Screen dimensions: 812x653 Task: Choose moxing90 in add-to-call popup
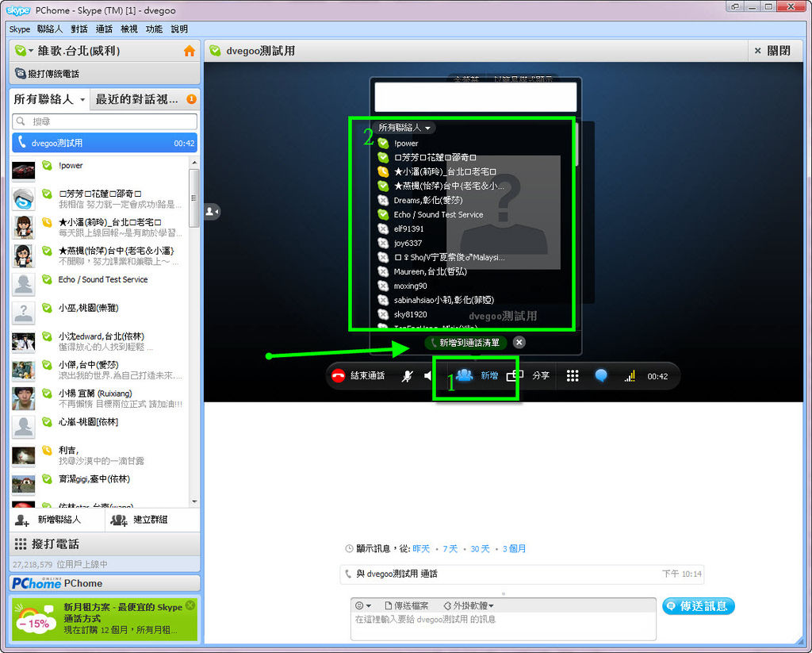(x=410, y=286)
